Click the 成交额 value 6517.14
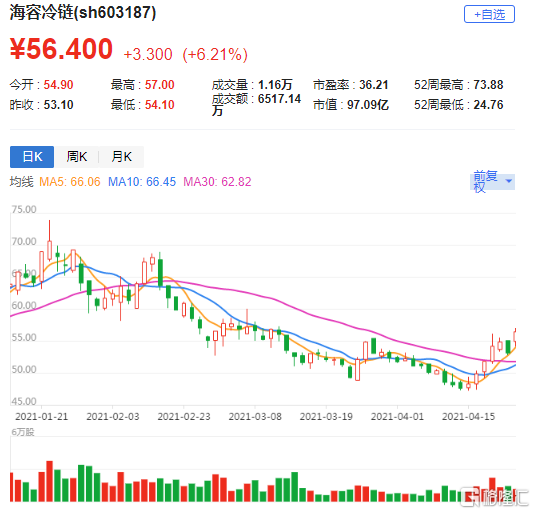 click(x=279, y=99)
